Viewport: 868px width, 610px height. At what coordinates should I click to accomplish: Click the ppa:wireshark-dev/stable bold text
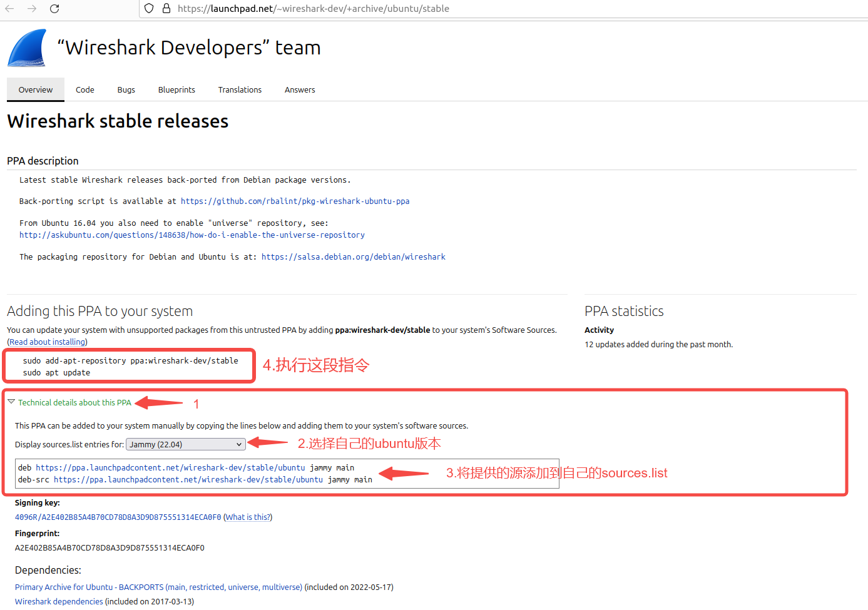(x=382, y=330)
